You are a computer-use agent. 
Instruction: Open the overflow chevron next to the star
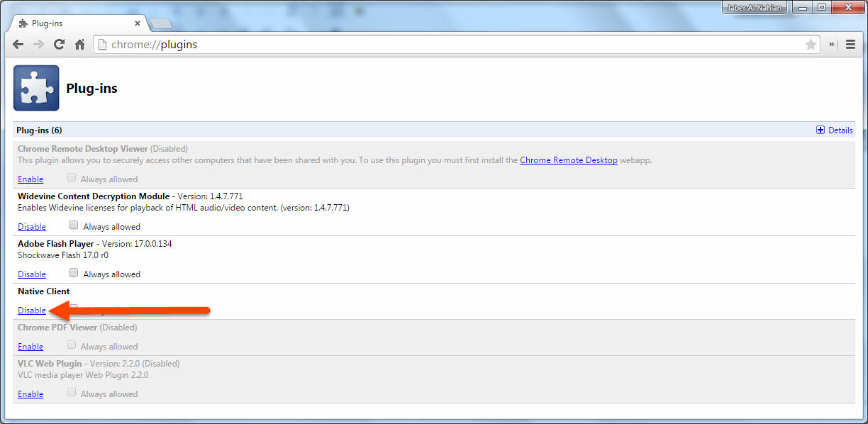point(831,44)
